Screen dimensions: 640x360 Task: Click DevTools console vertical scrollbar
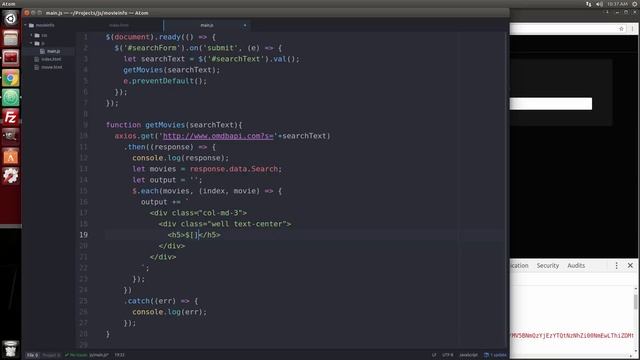coord(636,302)
